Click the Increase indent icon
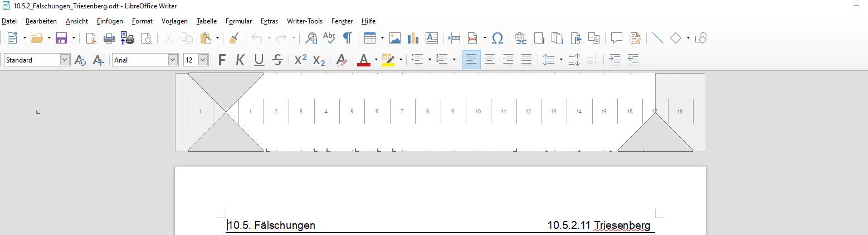868x235 pixels. tap(615, 60)
